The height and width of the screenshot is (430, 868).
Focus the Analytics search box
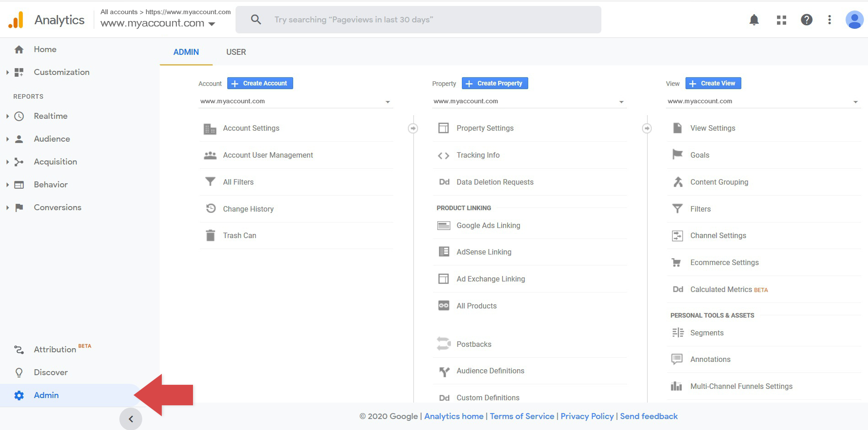click(x=418, y=20)
